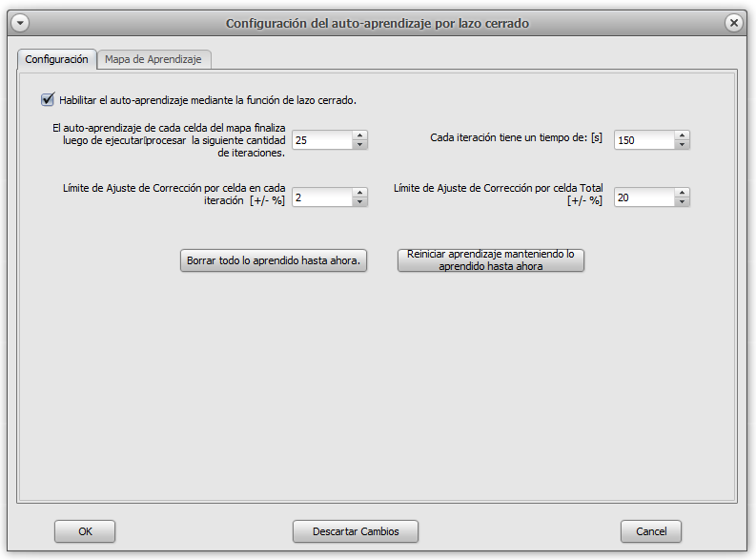Click the iterations field showing 25
The image size is (756, 560).
322,140
